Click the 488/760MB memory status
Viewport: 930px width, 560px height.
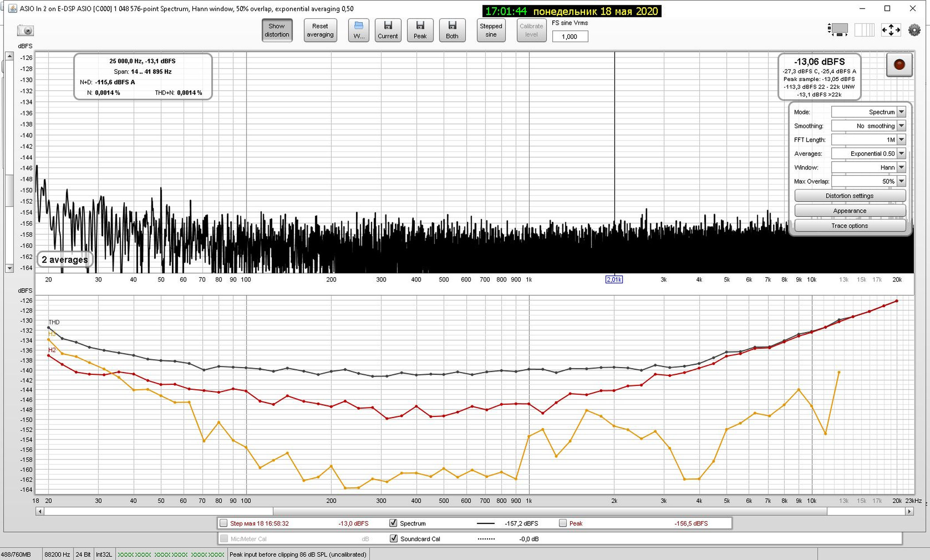pos(16,554)
